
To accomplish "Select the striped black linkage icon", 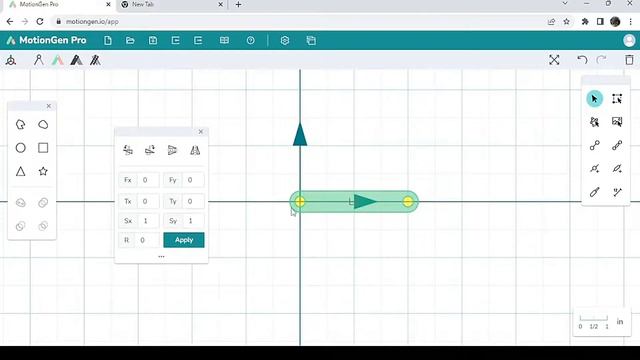I will [95, 60].
